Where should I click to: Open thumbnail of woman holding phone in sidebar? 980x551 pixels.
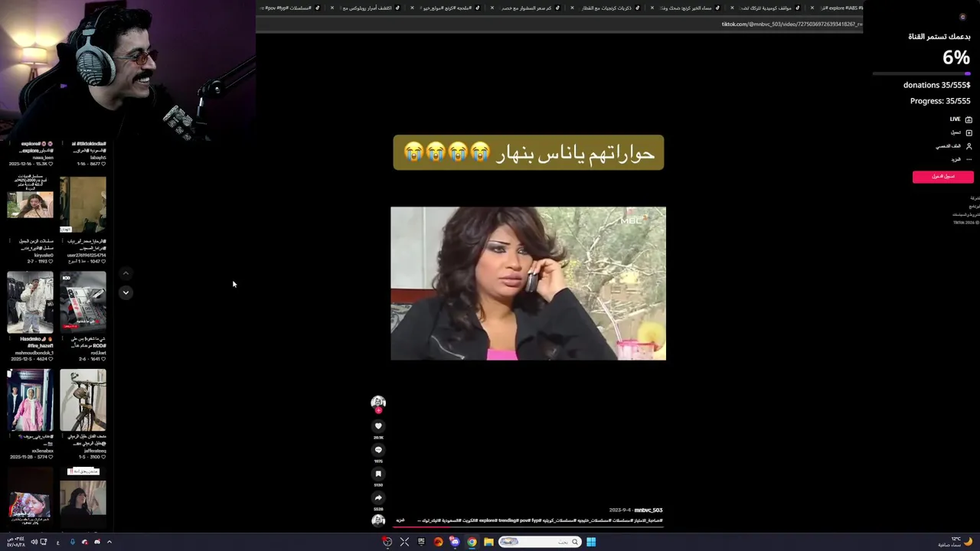[31, 204]
